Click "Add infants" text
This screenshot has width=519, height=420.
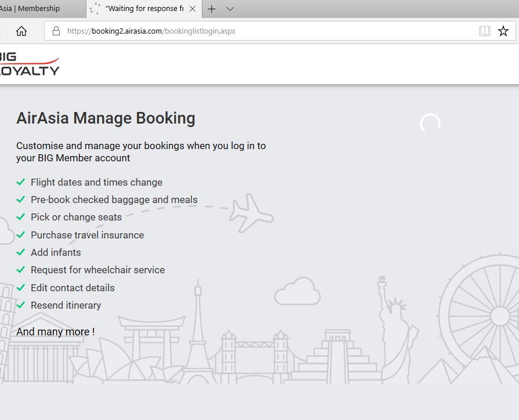(56, 252)
